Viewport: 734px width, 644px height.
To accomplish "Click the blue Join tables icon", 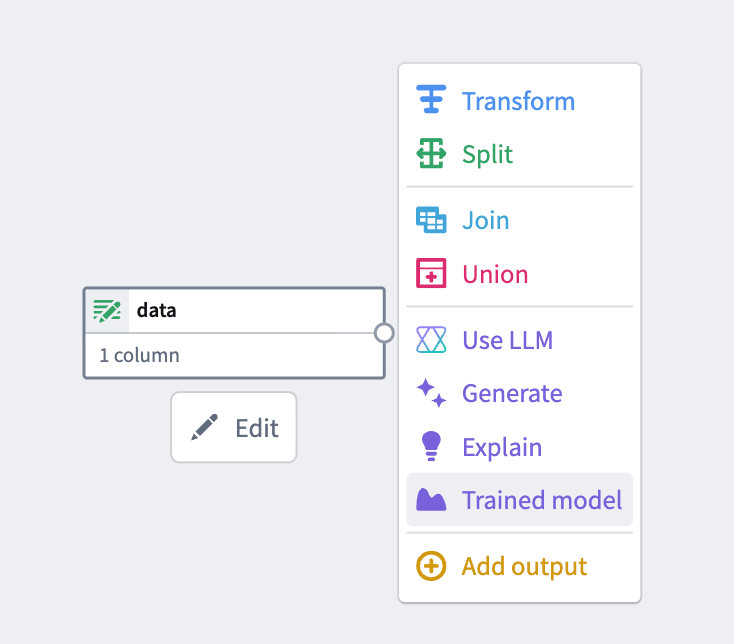I will tap(431, 220).
